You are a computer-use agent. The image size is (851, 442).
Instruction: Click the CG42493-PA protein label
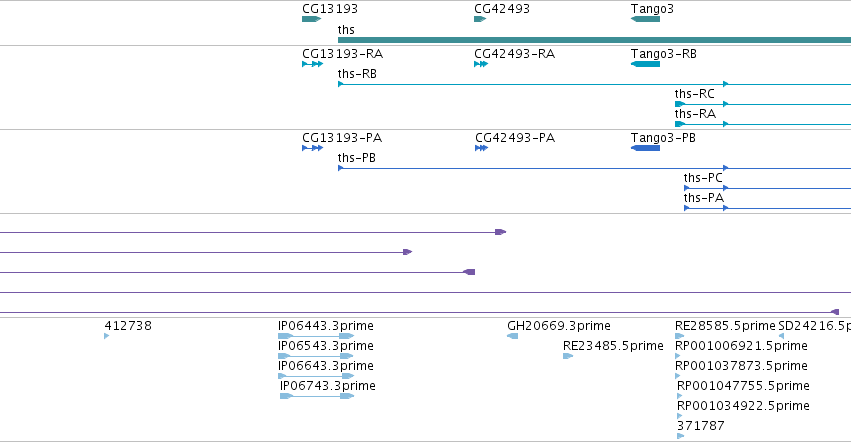tap(515, 138)
